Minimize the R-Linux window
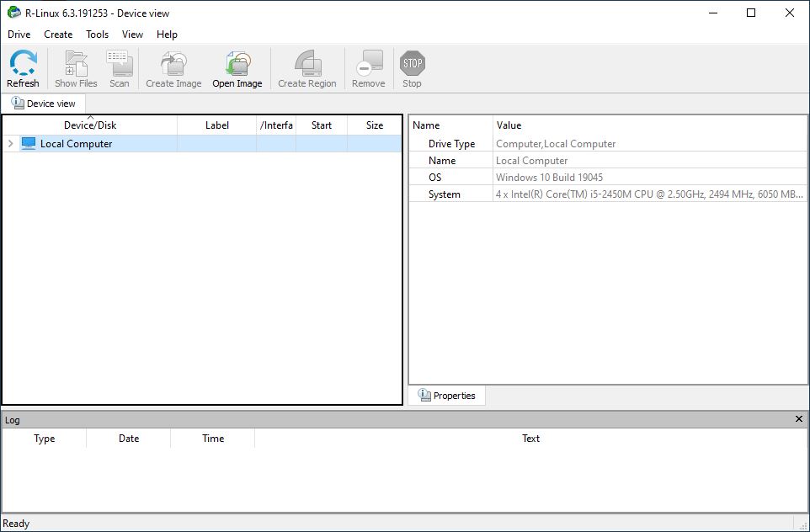The image size is (810, 532). (713, 13)
